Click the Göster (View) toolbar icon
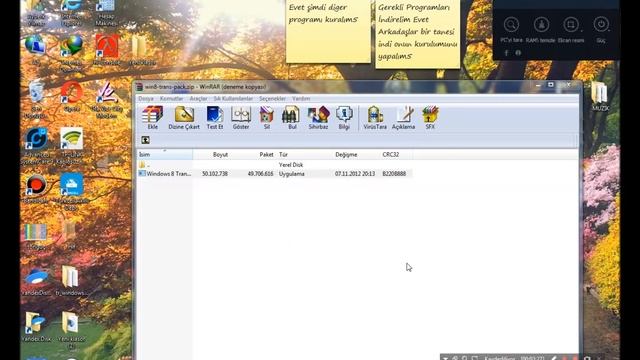The image size is (640, 360). click(x=241, y=118)
